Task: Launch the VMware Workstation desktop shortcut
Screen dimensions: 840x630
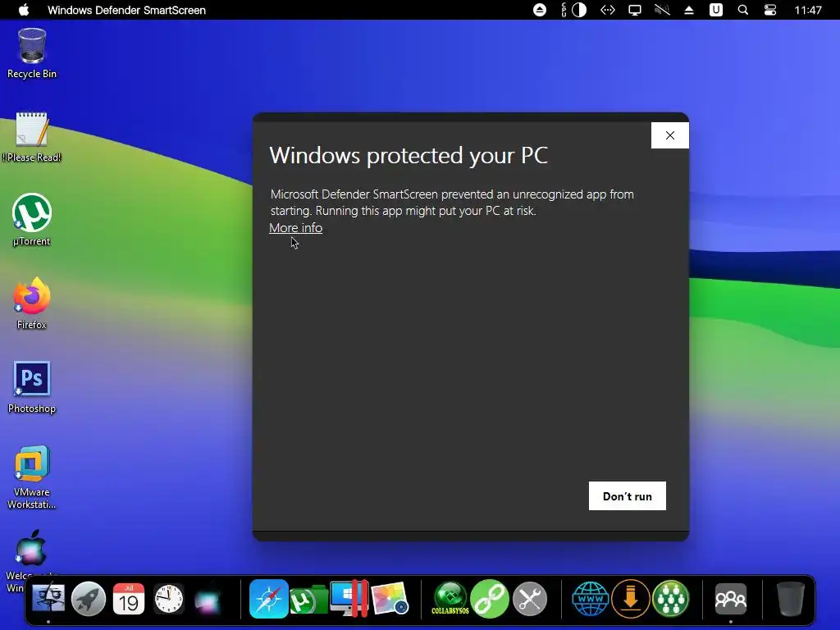Action: point(32,477)
